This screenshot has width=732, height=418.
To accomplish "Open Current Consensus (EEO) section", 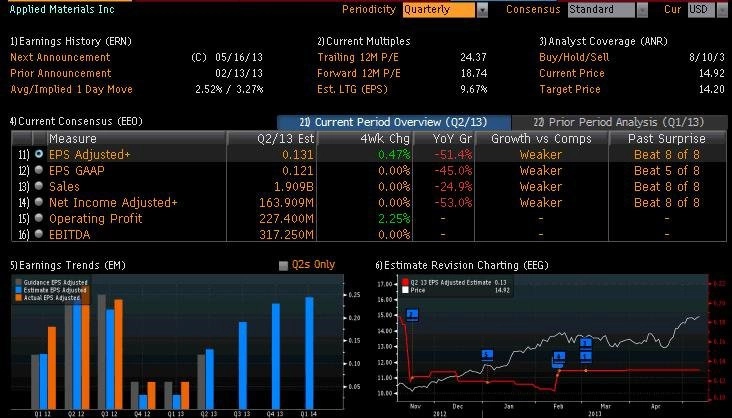I will coord(76,121).
